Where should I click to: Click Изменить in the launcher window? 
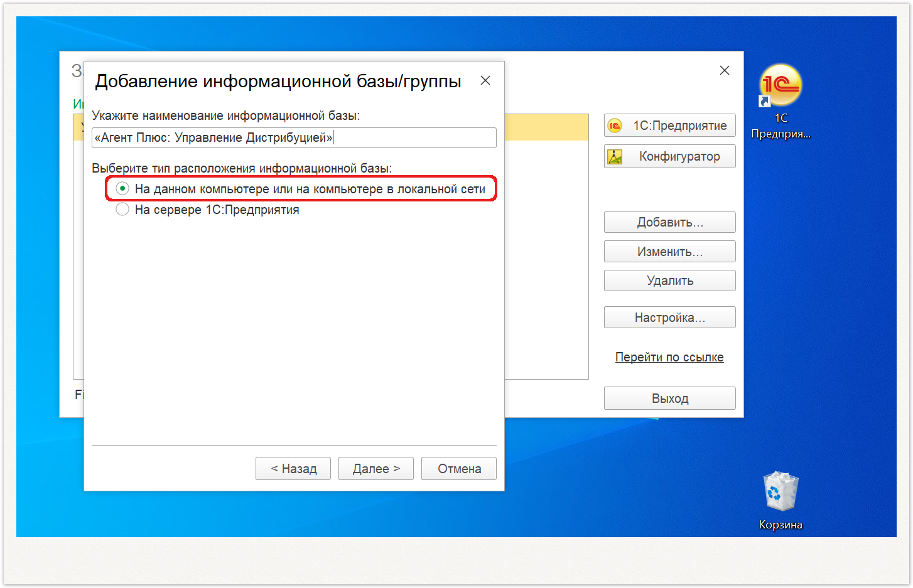(669, 252)
